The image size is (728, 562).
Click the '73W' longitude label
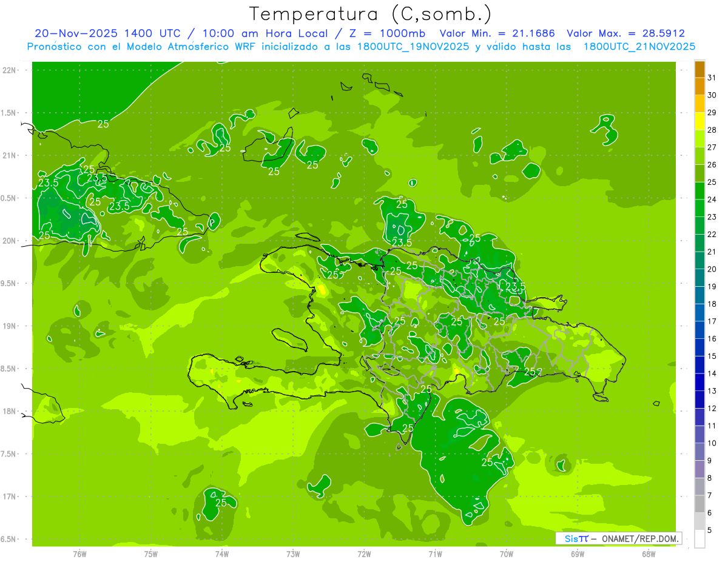tap(293, 554)
